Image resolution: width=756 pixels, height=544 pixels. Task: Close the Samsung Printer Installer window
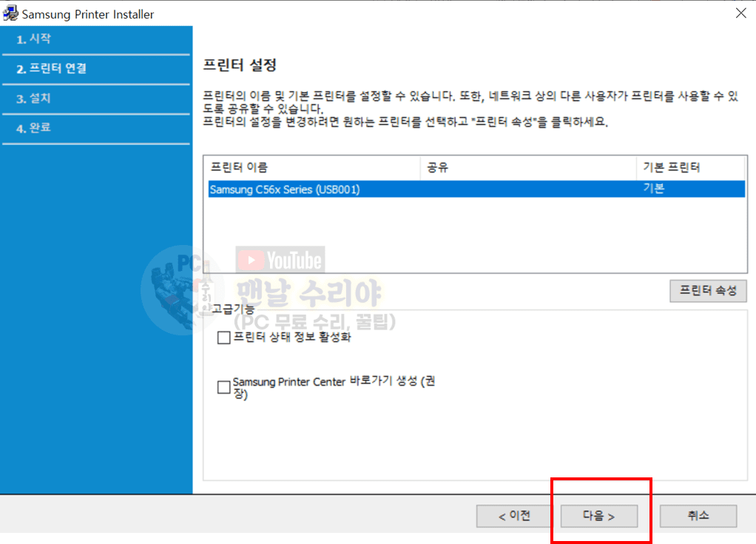pos(740,13)
